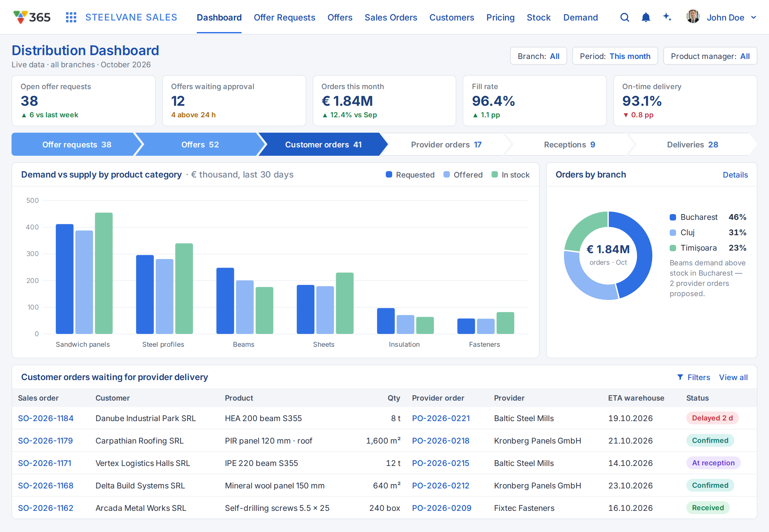Open notifications bell icon
This screenshot has height=532, width=769.
pos(646,17)
